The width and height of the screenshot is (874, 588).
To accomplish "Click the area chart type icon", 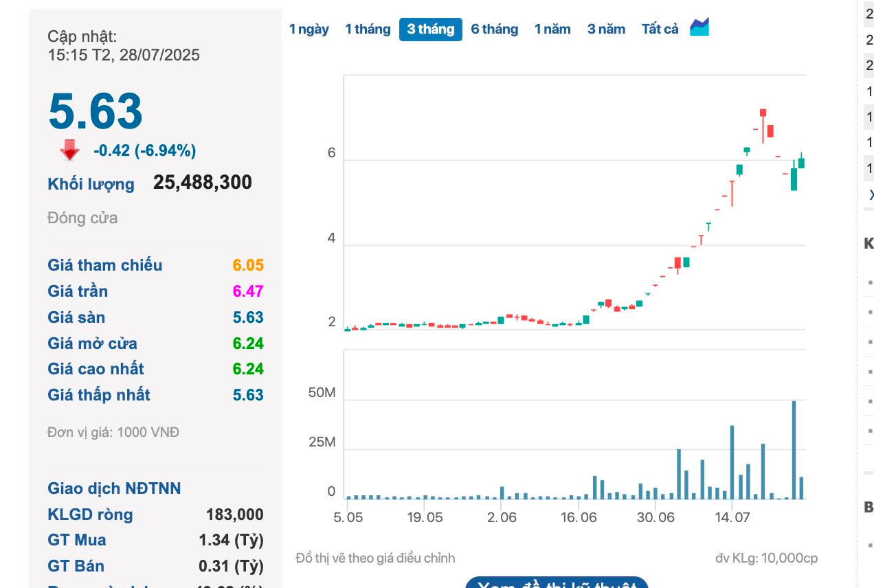I will [699, 27].
